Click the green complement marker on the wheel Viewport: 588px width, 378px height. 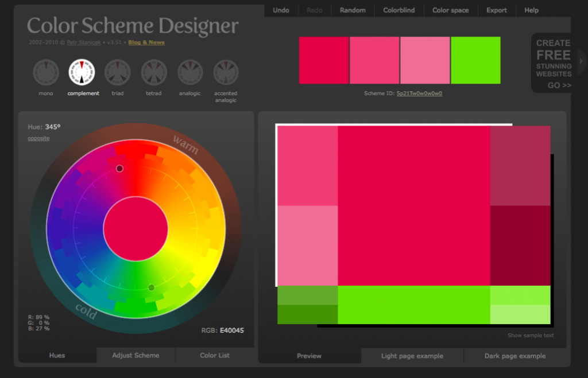point(151,287)
